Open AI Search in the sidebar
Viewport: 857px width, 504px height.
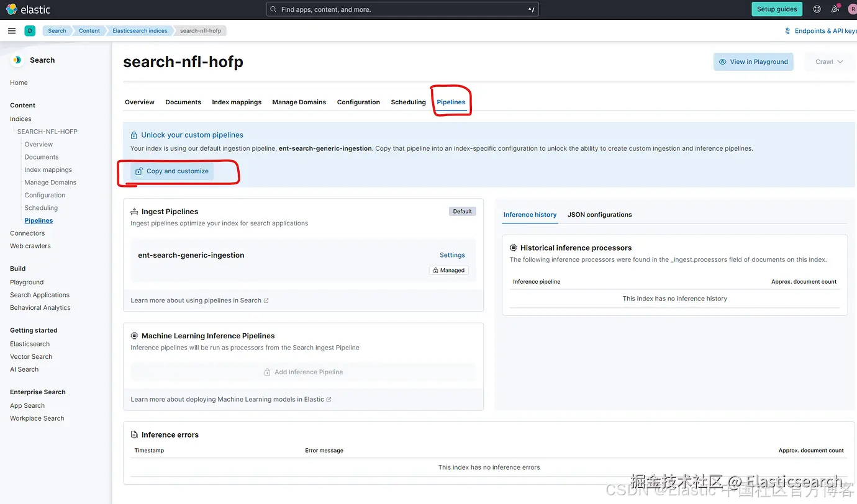(24, 369)
